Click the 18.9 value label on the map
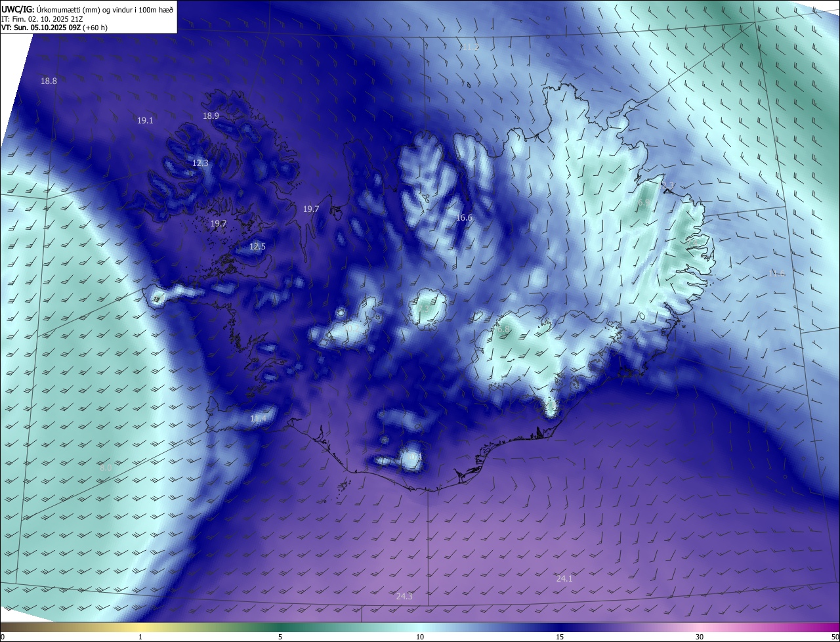Viewport: 840px width, 642px height. 211,116
